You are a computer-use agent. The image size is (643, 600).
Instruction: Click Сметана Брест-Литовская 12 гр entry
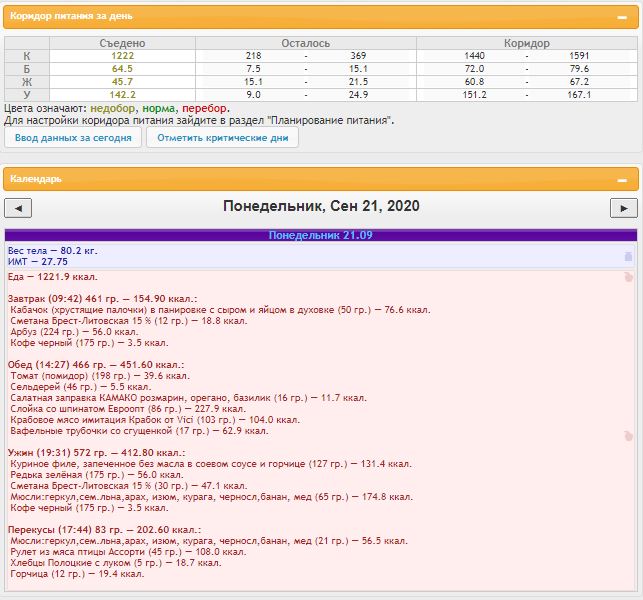129,321
